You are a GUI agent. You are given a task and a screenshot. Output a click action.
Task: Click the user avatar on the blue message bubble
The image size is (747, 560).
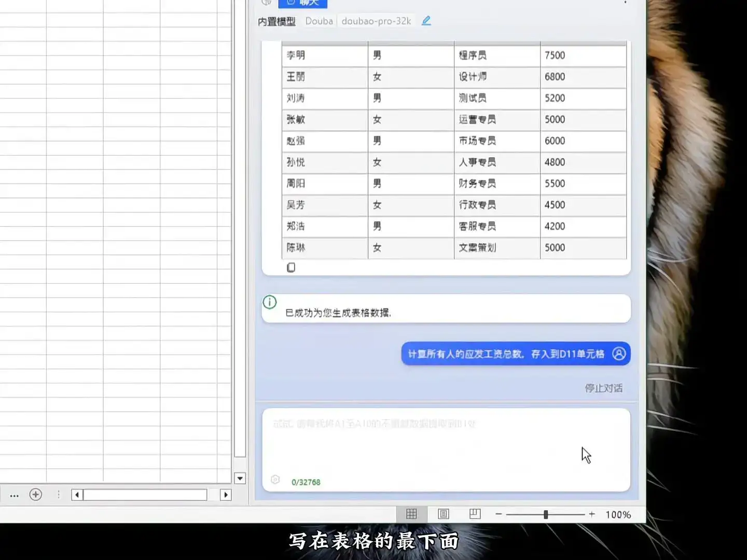pyautogui.click(x=619, y=354)
